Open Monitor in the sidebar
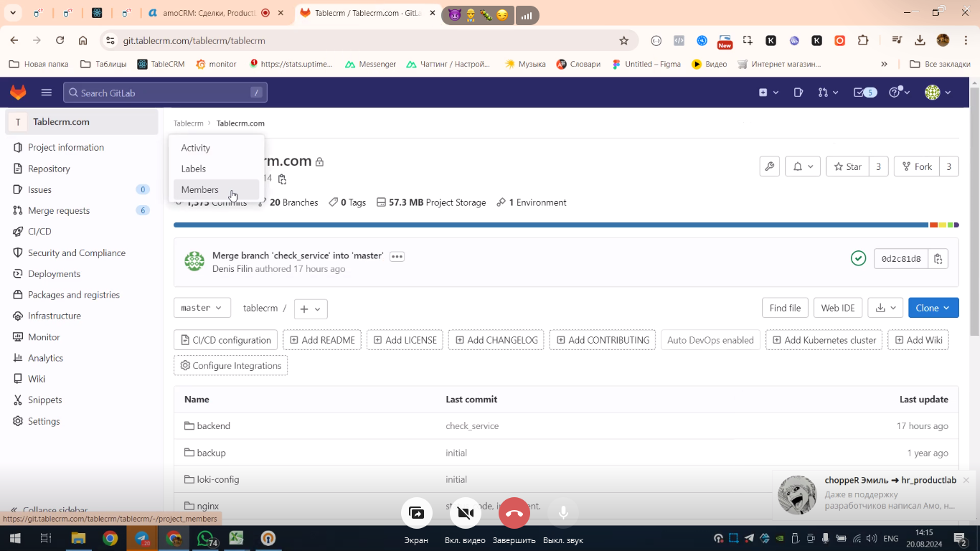 click(82, 336)
